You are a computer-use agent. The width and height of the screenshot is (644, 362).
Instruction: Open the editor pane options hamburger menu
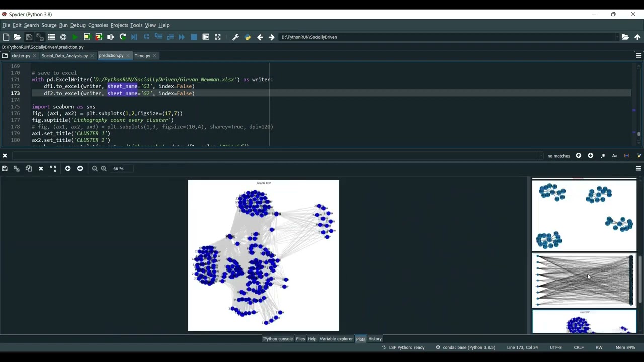coord(638,55)
